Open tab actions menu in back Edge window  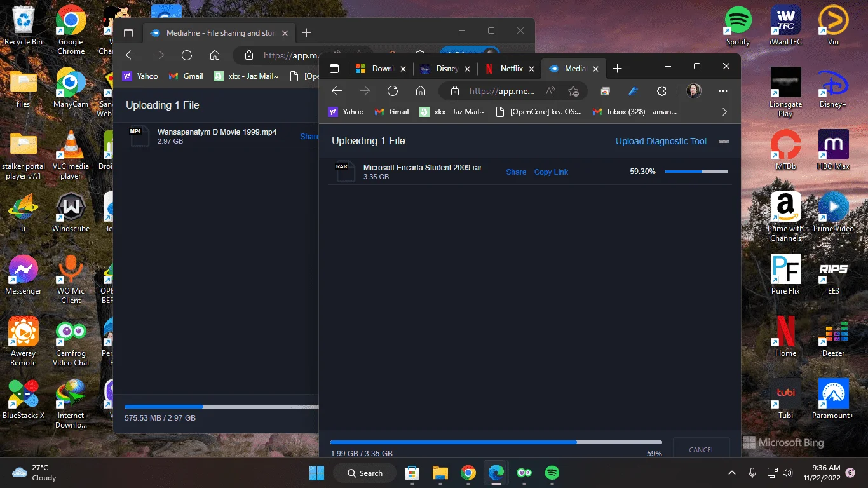point(128,32)
